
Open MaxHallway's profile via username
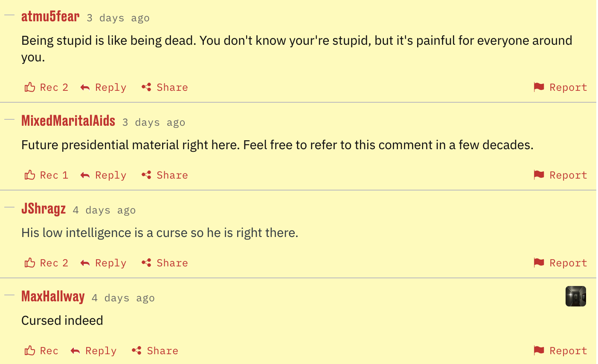53,296
